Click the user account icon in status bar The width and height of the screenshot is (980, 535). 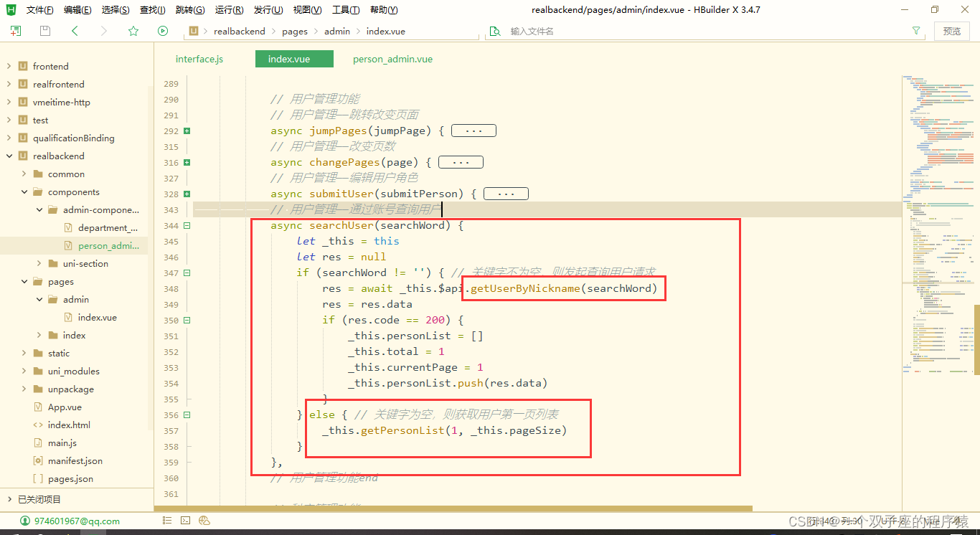point(25,521)
